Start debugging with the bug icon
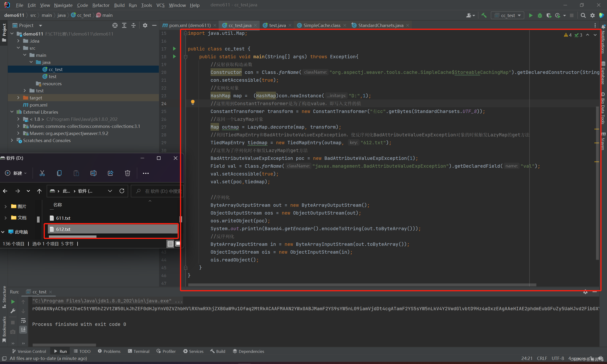607x364 pixels. tap(540, 15)
